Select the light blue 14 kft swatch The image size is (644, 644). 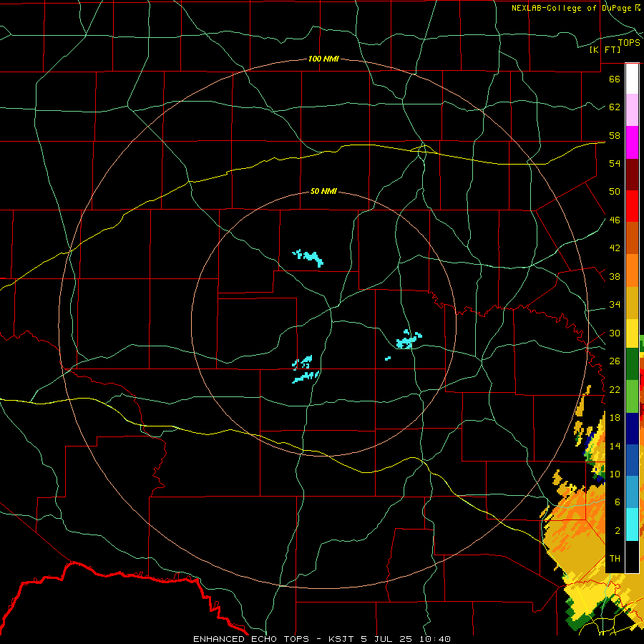pos(632,492)
